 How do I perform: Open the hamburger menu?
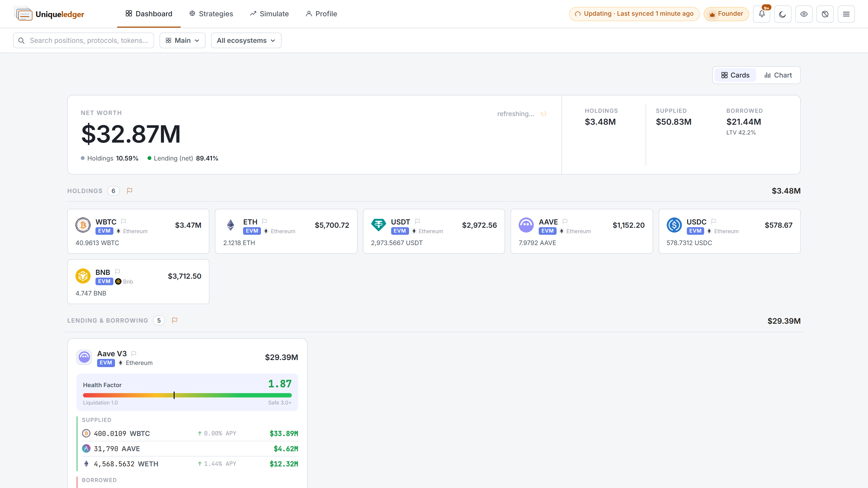pyautogui.click(x=846, y=14)
